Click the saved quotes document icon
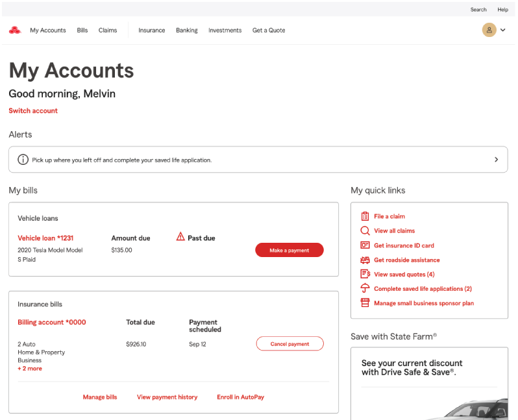 pyautogui.click(x=365, y=274)
